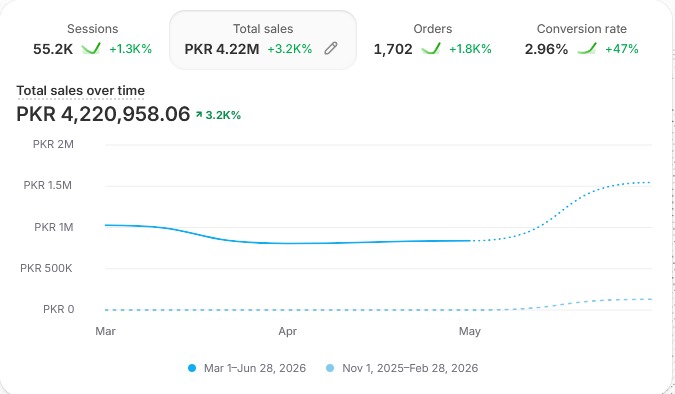Click the Mar label on the x-axis

pos(105,331)
